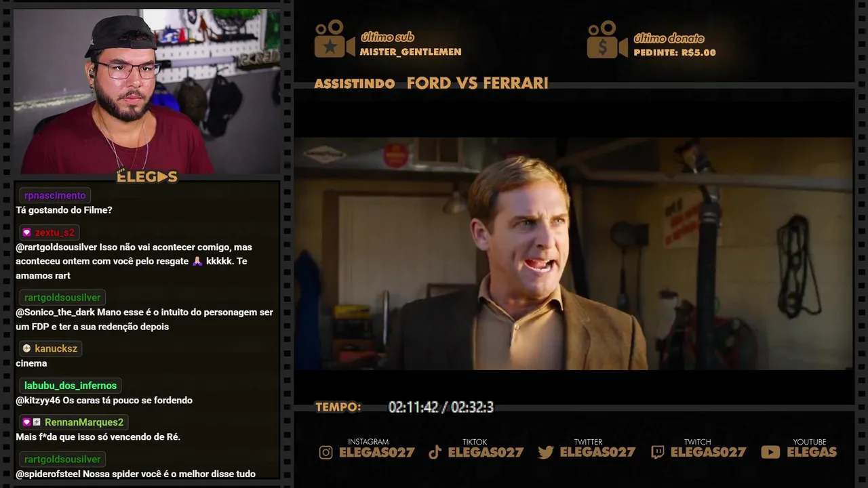The height and width of the screenshot is (488, 868).
Task: Select username zextu_s2 in chat
Action: (55, 232)
